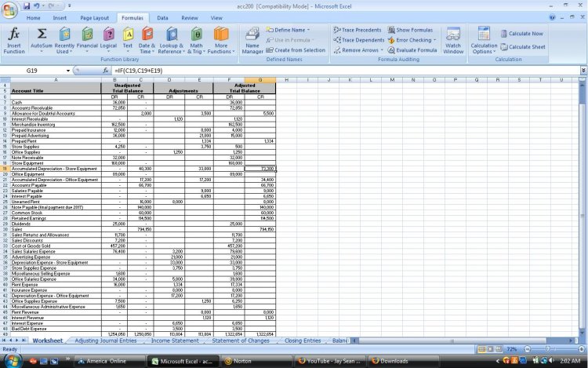Open the AutoSum function
The height and width of the screenshot is (368, 588).
tap(42, 39)
